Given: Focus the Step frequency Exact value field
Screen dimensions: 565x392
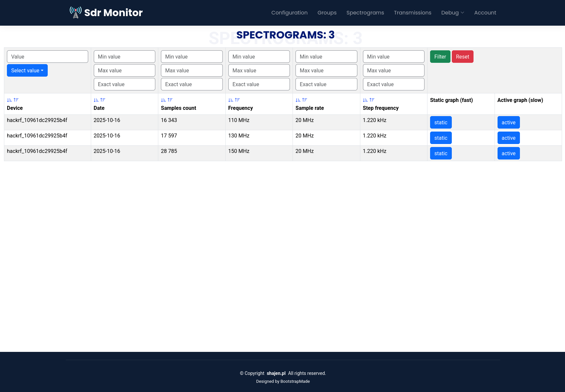Looking at the screenshot, I should 394,84.
